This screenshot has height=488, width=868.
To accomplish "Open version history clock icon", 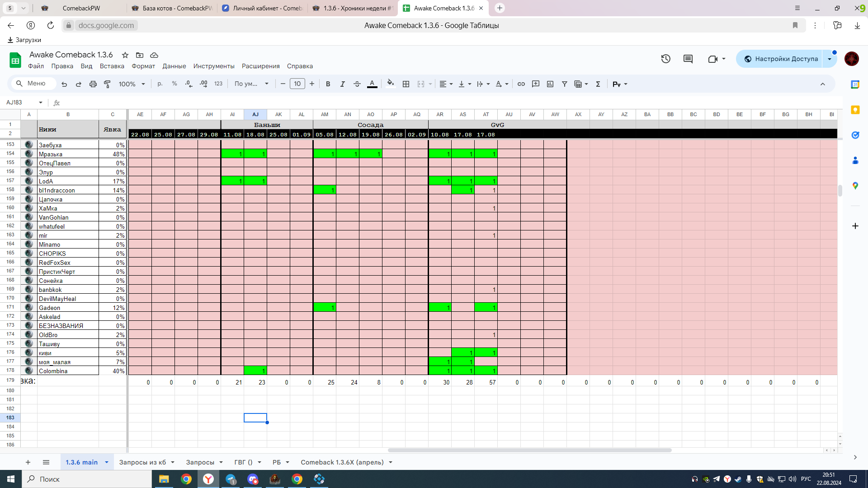I will pyautogui.click(x=665, y=59).
